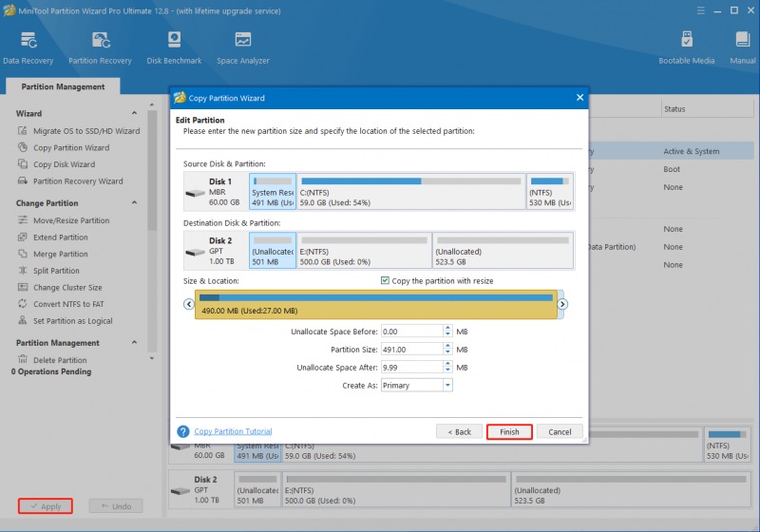Open Migrate OS to SSD/HD Wizard entry
Viewport: 760px width, 532px height.
pos(86,131)
